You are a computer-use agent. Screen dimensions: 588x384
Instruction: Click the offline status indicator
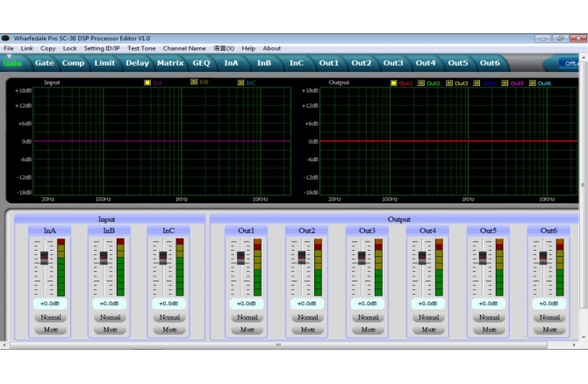pyautogui.click(x=570, y=63)
